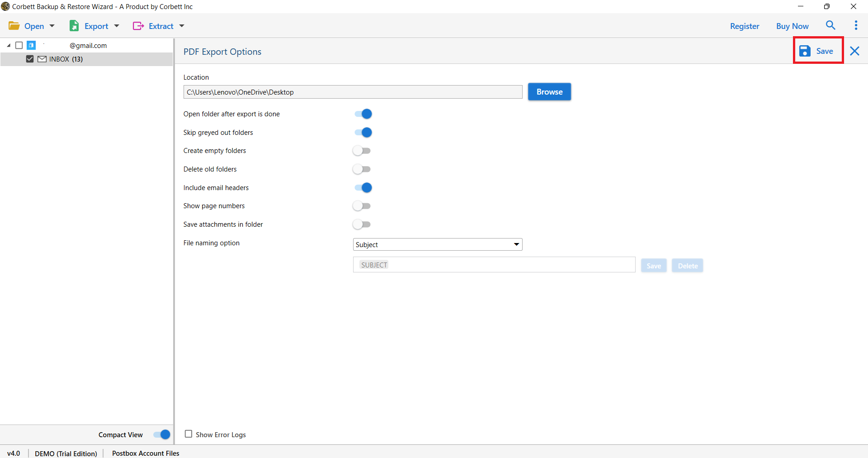Click the DEMO (Trial Edition) status text
This screenshot has width=868, height=458.
pos(66,453)
